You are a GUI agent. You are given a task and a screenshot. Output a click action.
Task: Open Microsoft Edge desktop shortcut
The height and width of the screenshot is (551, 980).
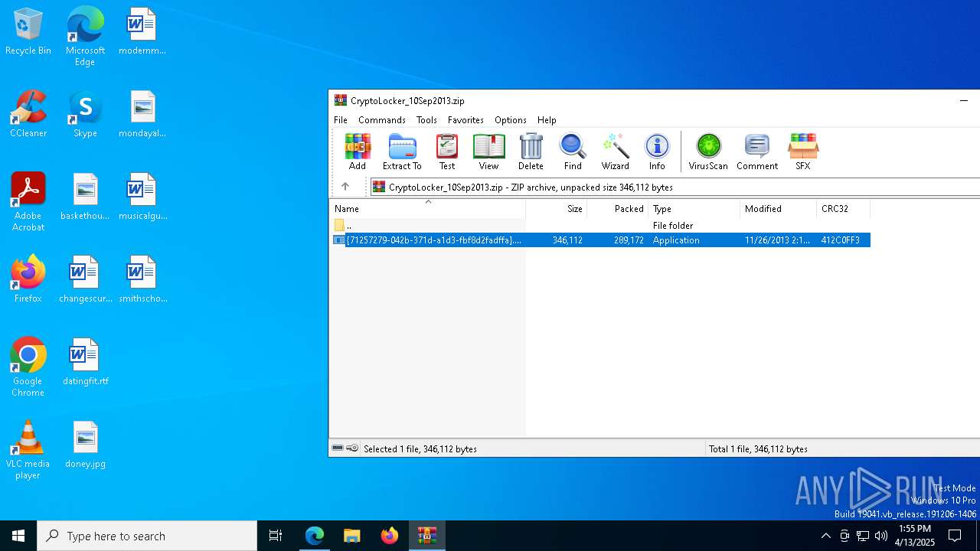85,36
